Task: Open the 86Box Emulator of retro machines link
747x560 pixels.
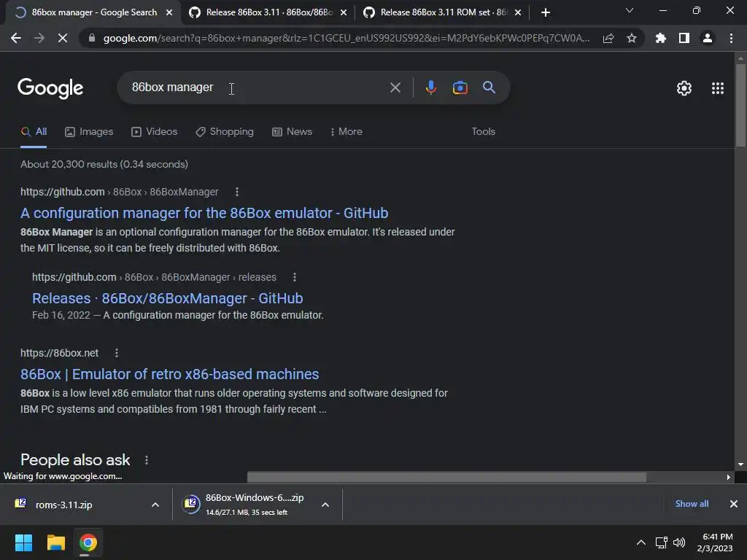Action: click(x=169, y=374)
